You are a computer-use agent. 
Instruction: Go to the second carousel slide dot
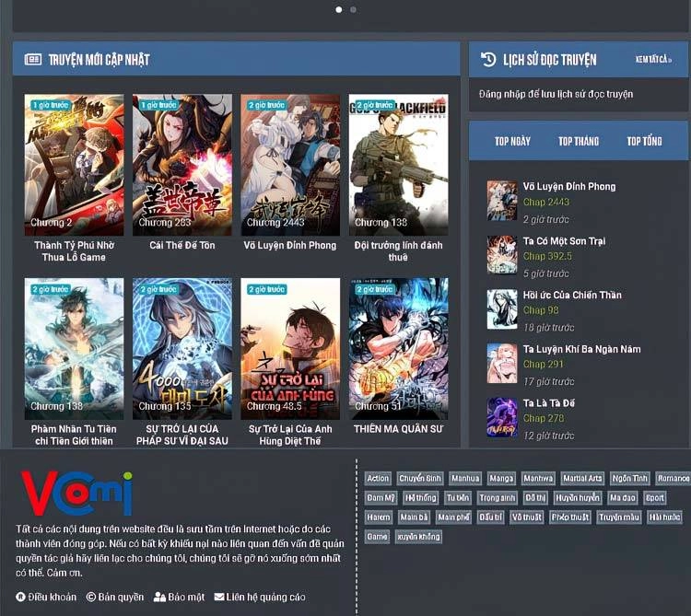[354, 9]
